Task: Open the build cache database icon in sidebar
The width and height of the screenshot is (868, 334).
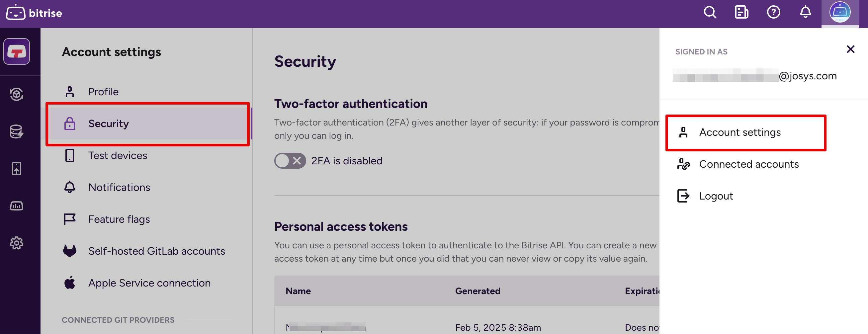Action: pyautogui.click(x=17, y=131)
